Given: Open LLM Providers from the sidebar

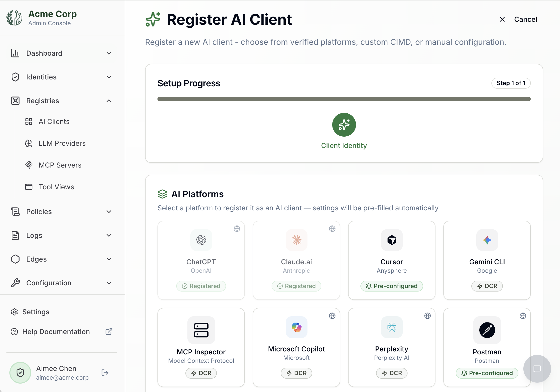Looking at the screenshot, I should tap(62, 143).
